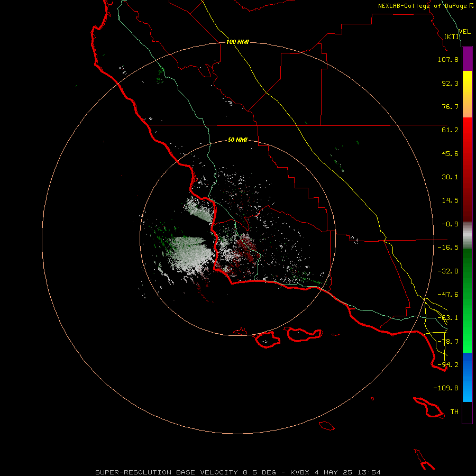Image resolution: width=476 pixels, height=476 pixels.
Task: Select the -32.0 velocity value
Action: (x=448, y=271)
